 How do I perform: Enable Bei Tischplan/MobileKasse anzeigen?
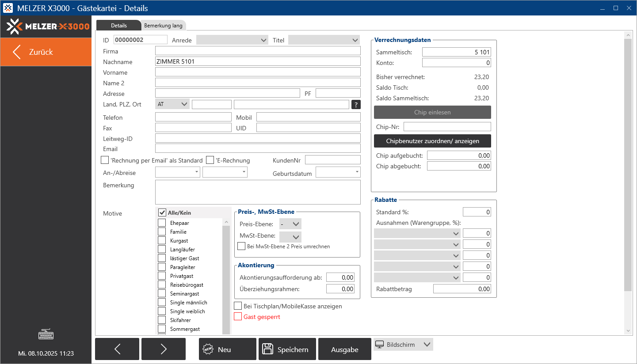(238, 306)
